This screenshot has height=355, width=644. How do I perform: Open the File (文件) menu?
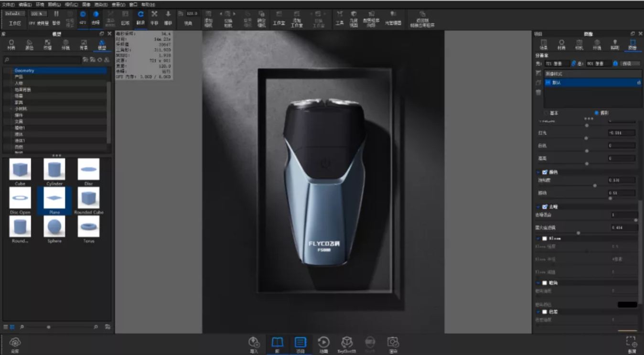coord(8,4)
